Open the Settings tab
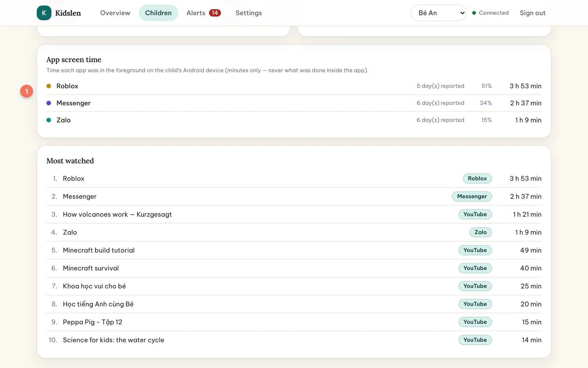 point(249,13)
